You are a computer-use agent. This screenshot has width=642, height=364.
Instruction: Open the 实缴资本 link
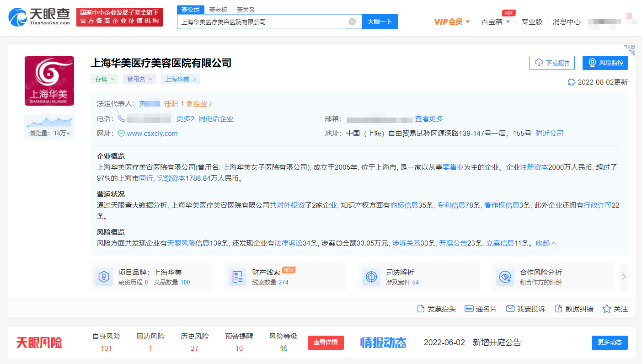point(171,178)
